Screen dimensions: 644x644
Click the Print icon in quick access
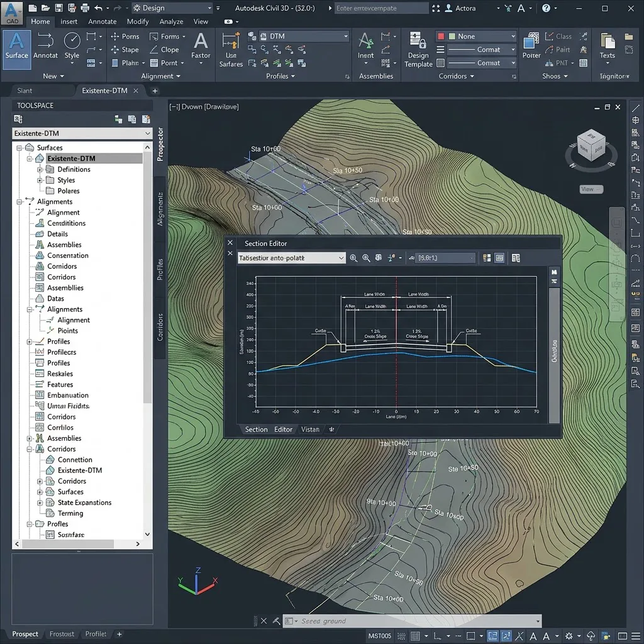click(85, 8)
